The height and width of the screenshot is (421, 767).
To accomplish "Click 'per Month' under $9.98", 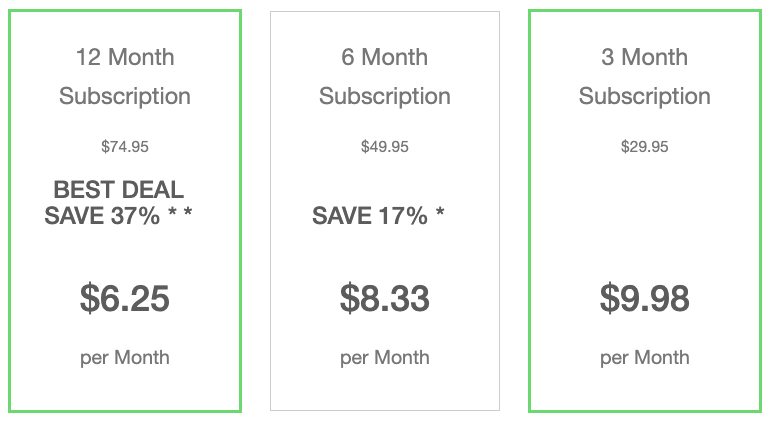I will pos(645,358).
